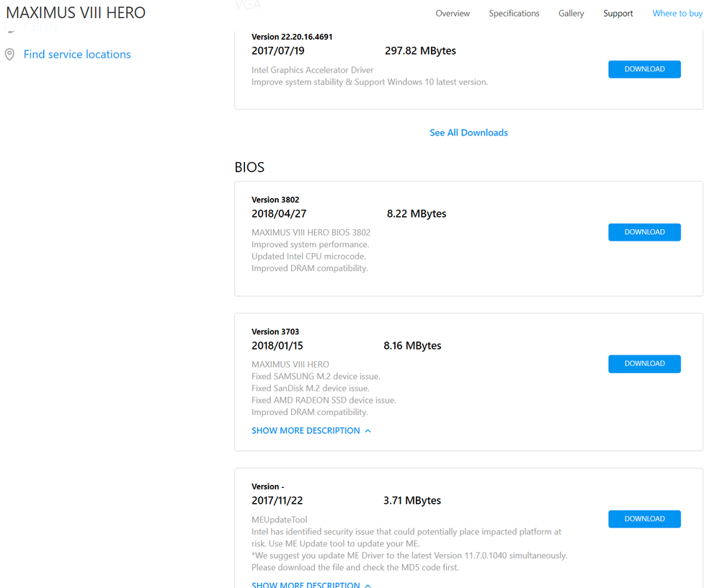This screenshot has height=588, width=720.
Task: Switch to the Gallery tab
Action: (572, 13)
